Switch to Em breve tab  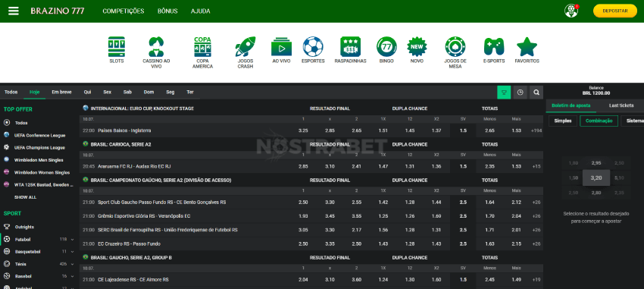click(x=61, y=92)
